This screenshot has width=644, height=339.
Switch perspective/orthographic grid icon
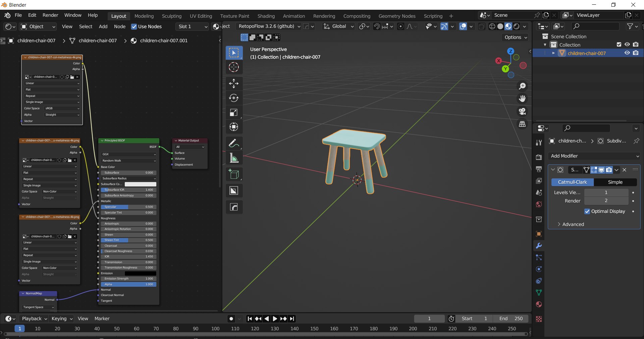click(522, 124)
